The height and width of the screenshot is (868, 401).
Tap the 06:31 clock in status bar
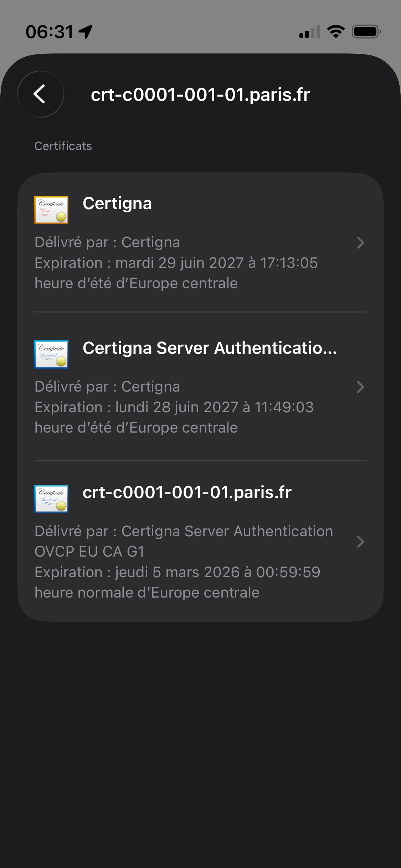click(x=50, y=32)
